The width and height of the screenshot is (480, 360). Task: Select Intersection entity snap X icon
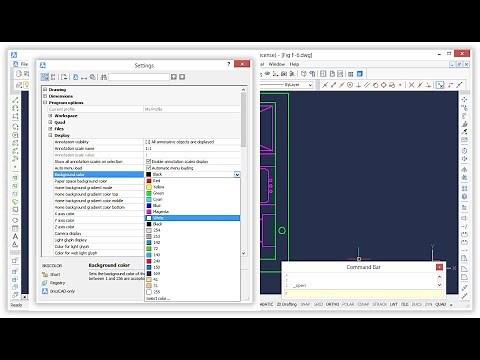(412, 85)
